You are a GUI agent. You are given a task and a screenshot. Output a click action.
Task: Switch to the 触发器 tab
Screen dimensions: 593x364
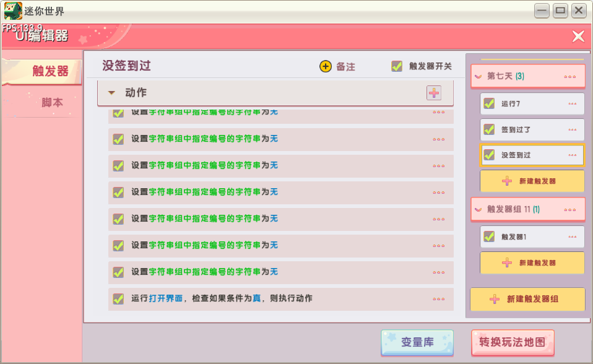[x=41, y=72]
